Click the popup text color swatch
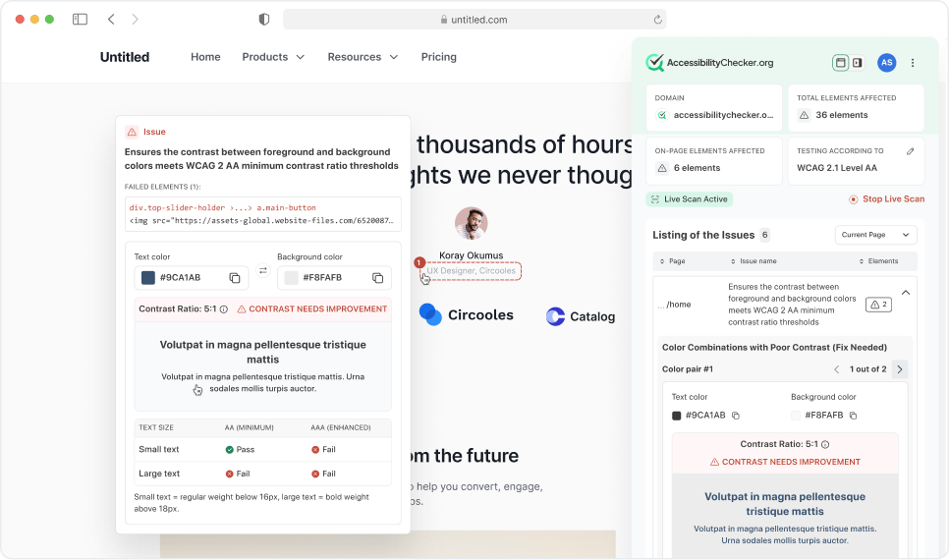This screenshot has width=949, height=560. point(147,277)
